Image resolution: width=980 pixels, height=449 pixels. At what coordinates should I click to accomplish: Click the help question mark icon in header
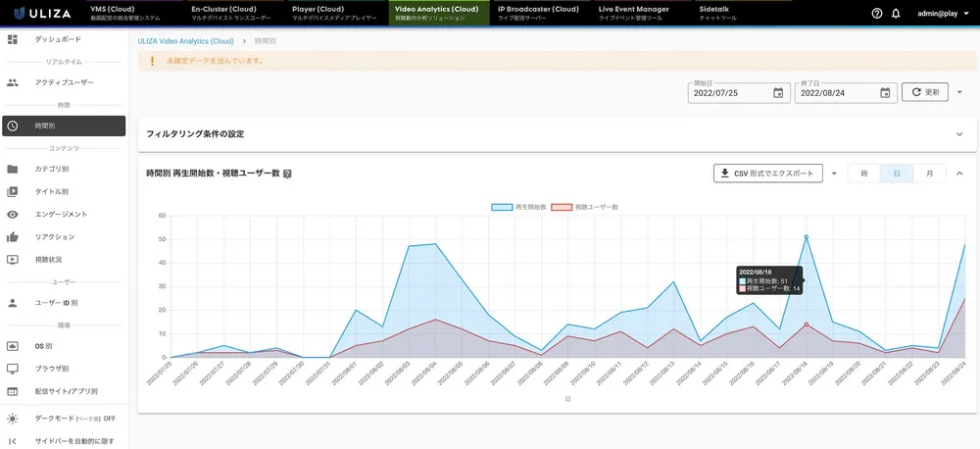(876, 14)
